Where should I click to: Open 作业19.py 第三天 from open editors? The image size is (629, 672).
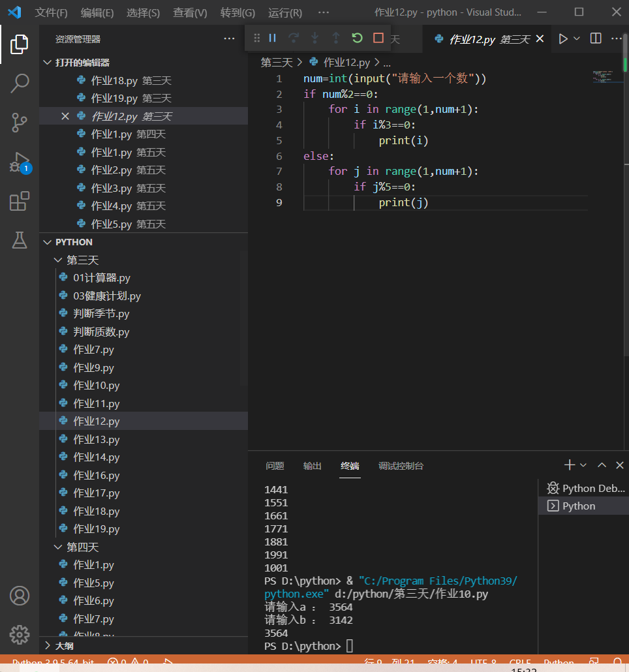pyautogui.click(x=144, y=98)
